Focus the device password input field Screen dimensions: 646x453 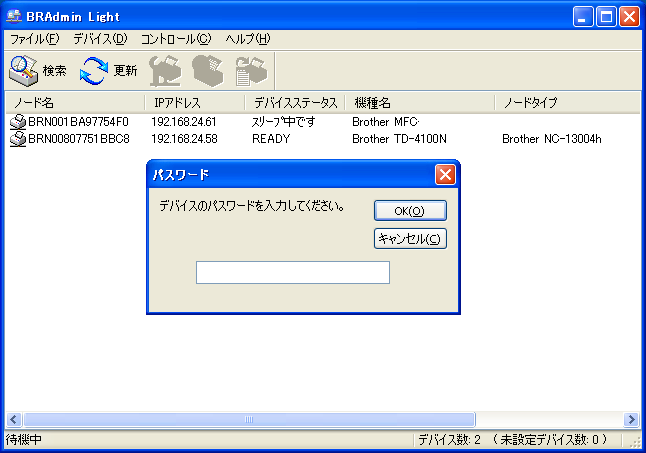coord(293,273)
